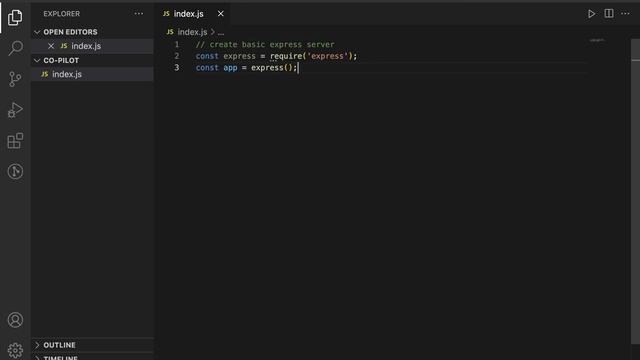
Task: Open the Run and Debug view
Action: click(x=15, y=110)
